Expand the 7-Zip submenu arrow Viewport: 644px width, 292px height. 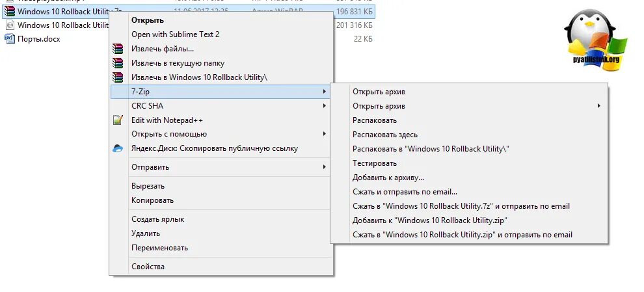coord(325,92)
